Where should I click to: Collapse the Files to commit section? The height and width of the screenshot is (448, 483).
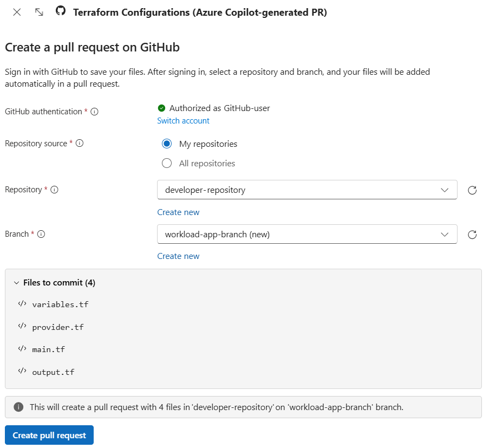coord(15,282)
